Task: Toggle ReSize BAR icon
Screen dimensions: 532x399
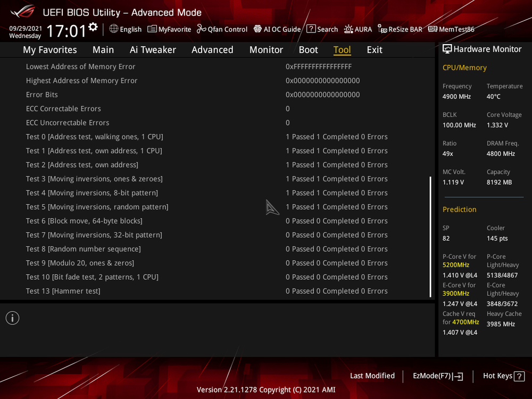Action: pyautogui.click(x=383, y=29)
